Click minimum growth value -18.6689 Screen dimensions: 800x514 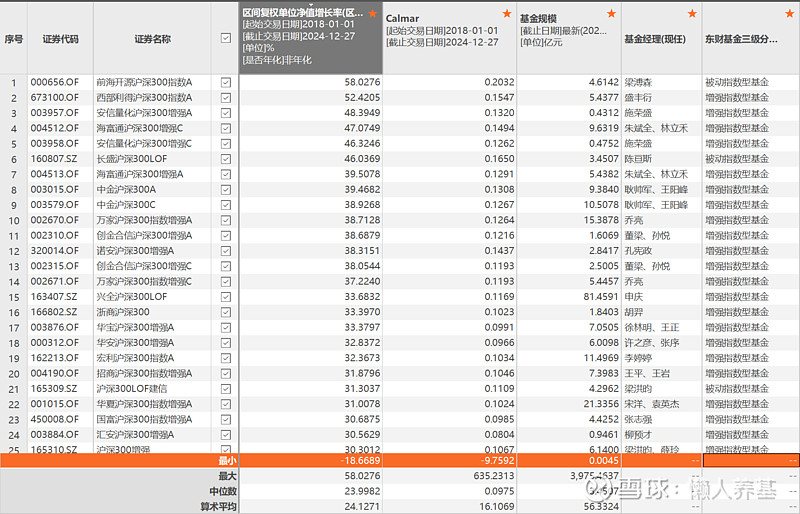(360, 460)
